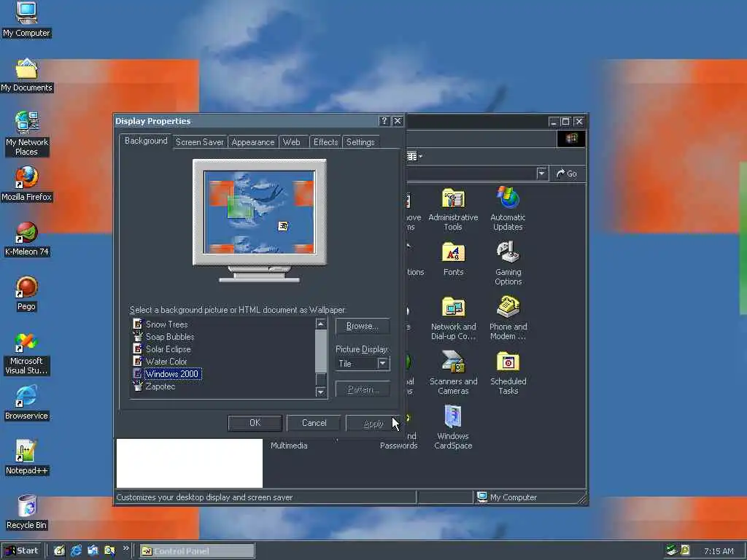
Task: Expand the Control Panel address bar dropdown
Action: coord(542,174)
